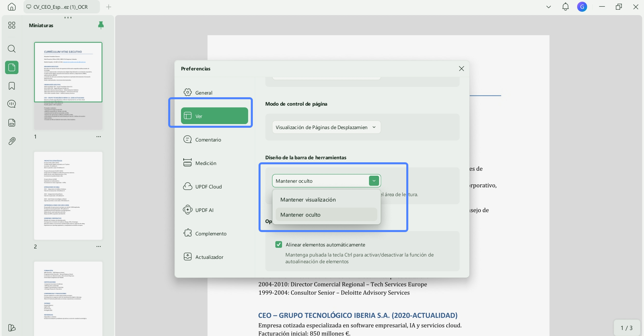Screen dimensions: 644x336
Task: Click the Actualizador update icon
Action: (x=188, y=257)
